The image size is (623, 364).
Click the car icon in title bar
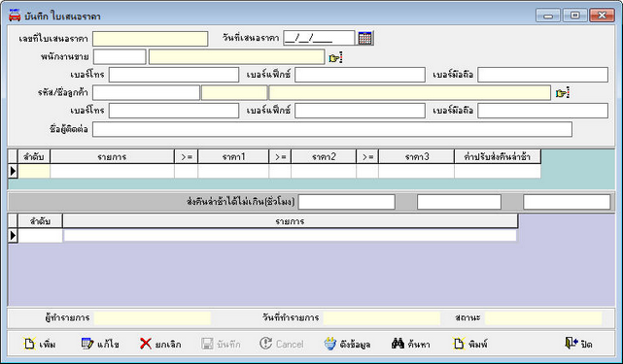15,16
